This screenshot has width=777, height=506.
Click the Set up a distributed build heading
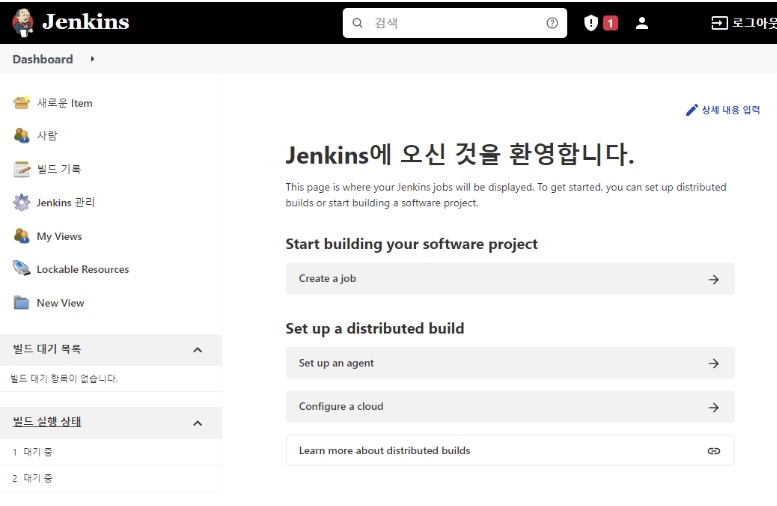375,329
